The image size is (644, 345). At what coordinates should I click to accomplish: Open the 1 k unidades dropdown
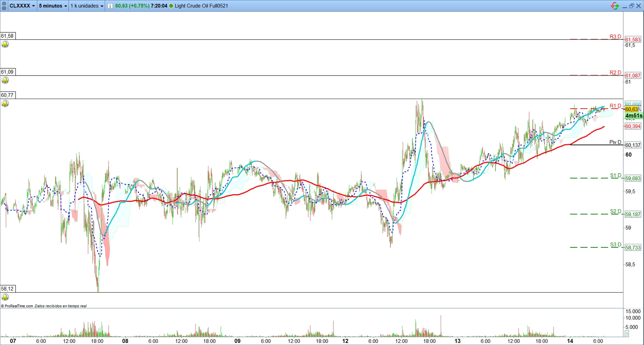click(x=87, y=6)
